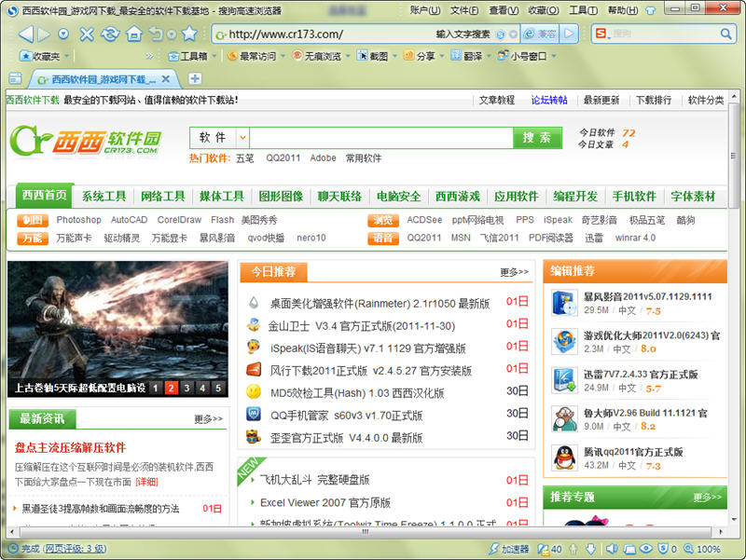Click the 翻译 translate tool
The image size is (746, 560).
[x=467, y=56]
